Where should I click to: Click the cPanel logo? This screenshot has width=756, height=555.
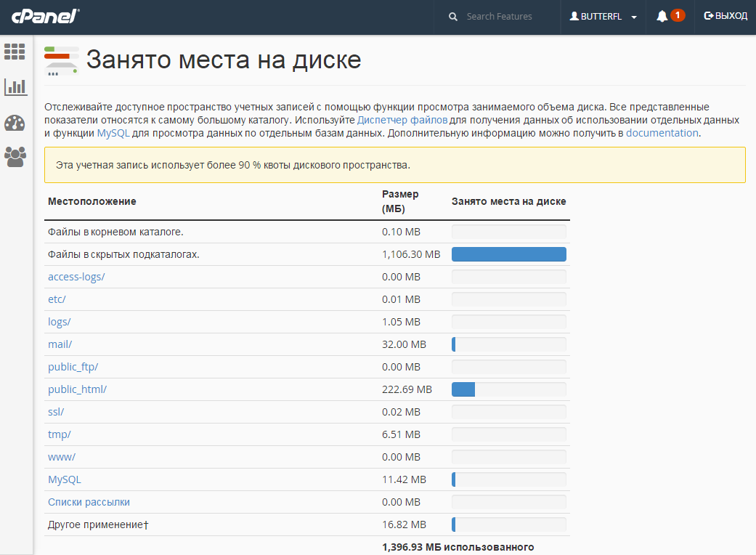click(x=44, y=16)
